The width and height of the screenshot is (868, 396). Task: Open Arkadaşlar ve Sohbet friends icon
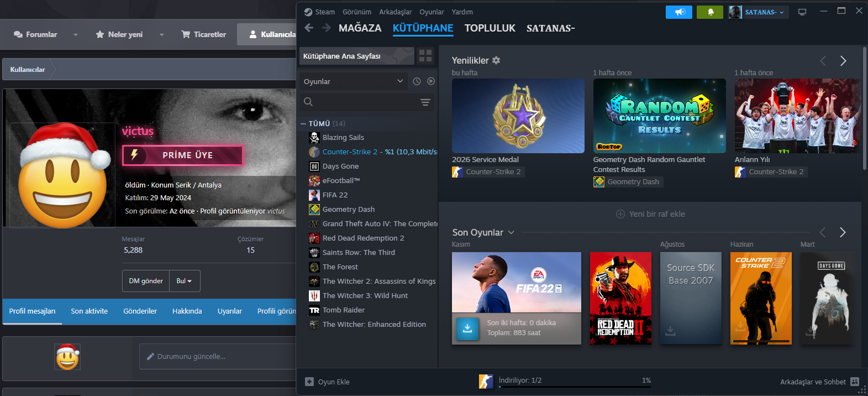point(855,382)
